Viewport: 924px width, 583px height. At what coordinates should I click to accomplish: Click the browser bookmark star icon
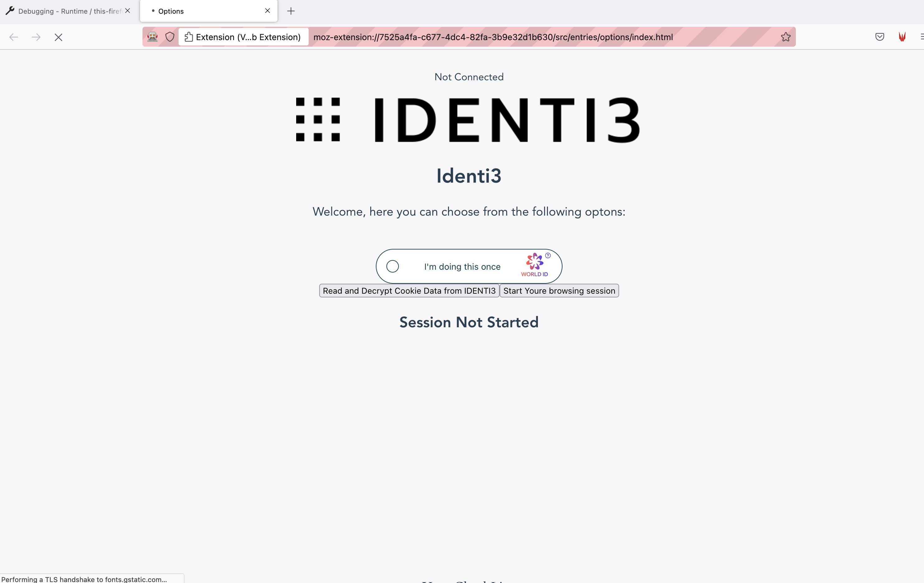tap(786, 37)
